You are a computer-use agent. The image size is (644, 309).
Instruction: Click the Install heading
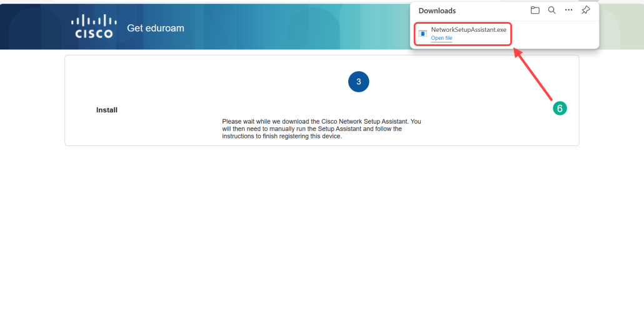click(107, 110)
